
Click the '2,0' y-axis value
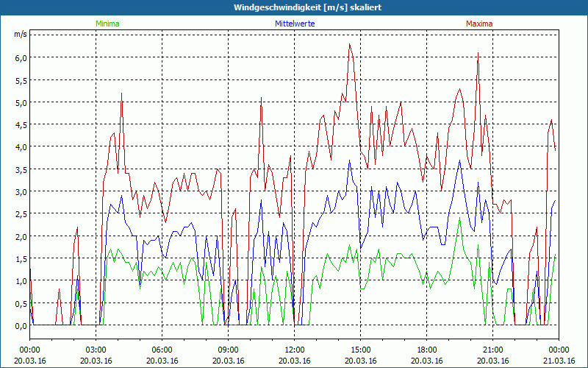[21, 236]
